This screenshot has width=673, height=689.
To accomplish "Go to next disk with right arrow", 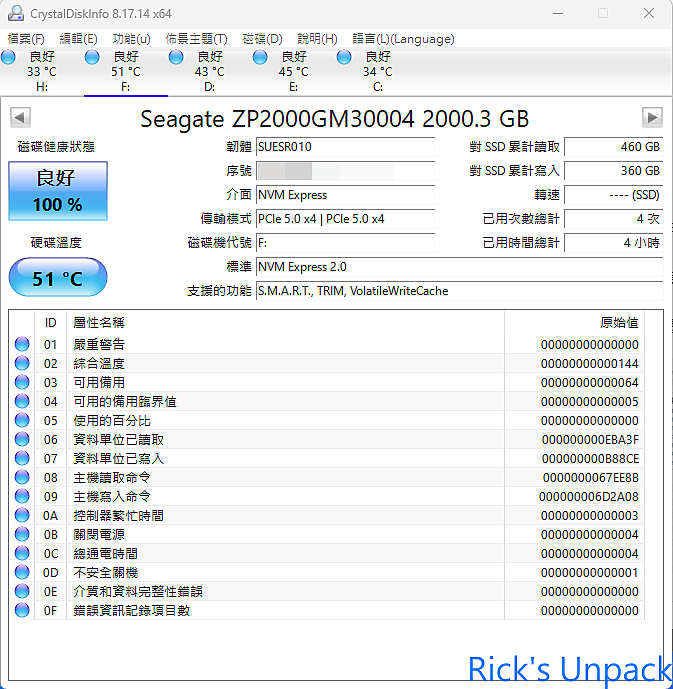I will tap(652, 117).
